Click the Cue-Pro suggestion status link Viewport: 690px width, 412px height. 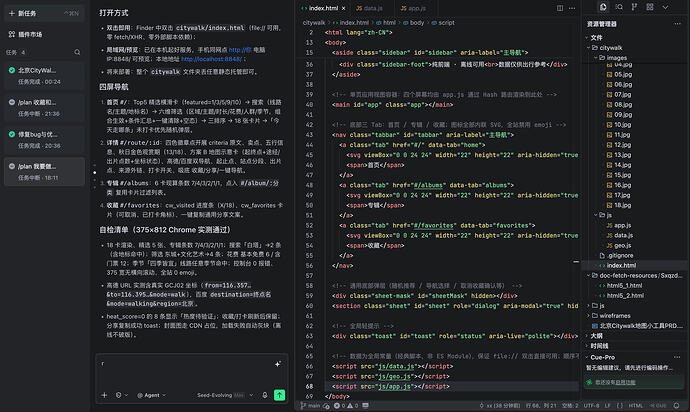[625, 383]
